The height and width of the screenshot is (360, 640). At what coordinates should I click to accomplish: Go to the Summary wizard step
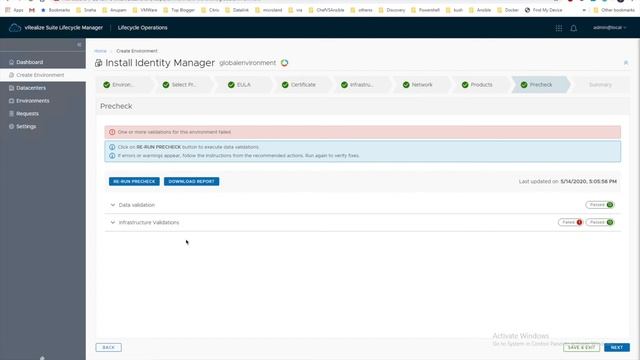(600, 84)
